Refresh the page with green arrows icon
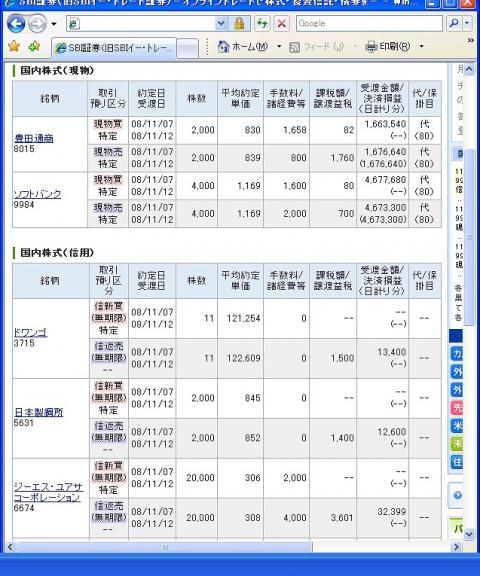 coord(262,24)
